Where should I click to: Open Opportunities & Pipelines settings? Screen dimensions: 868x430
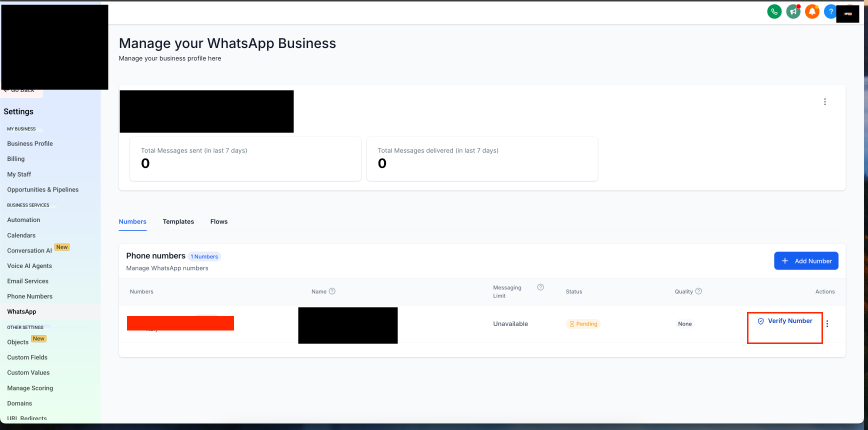(43, 190)
